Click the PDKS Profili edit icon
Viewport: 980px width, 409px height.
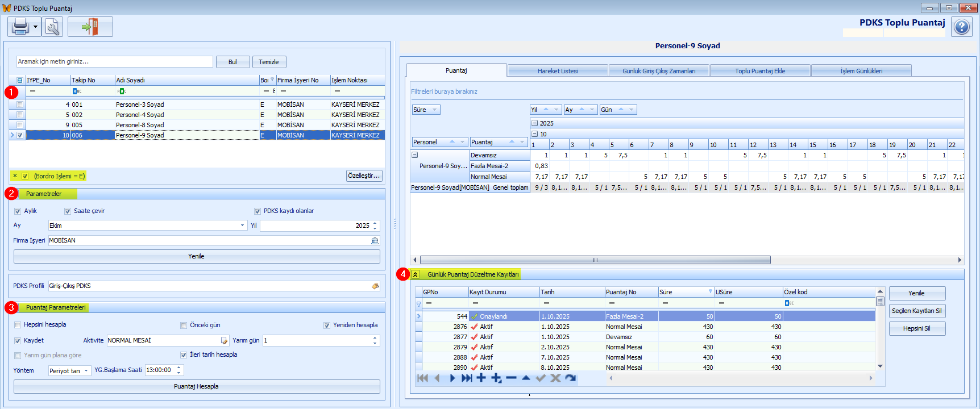pos(375,286)
